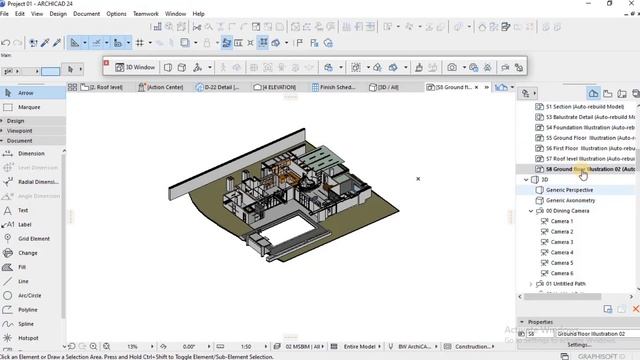The image size is (640, 360).
Task: Click the camera icon in 3D toolbar
Action: 452,67
